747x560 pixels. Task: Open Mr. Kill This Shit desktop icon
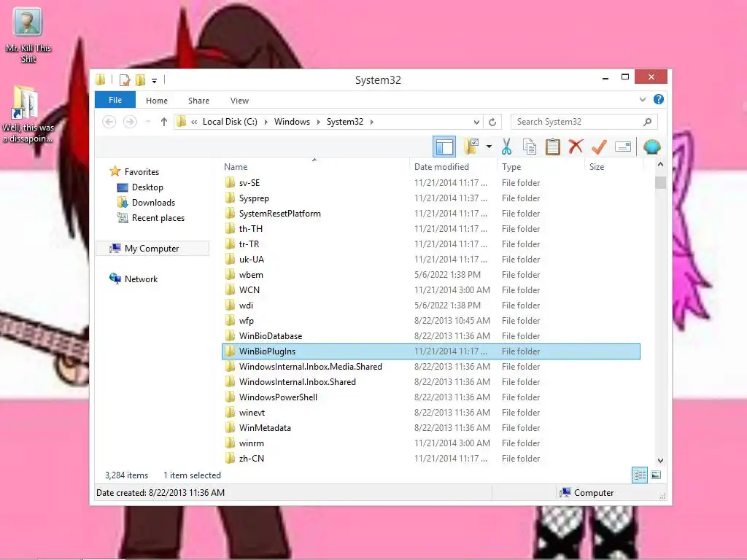pyautogui.click(x=28, y=35)
